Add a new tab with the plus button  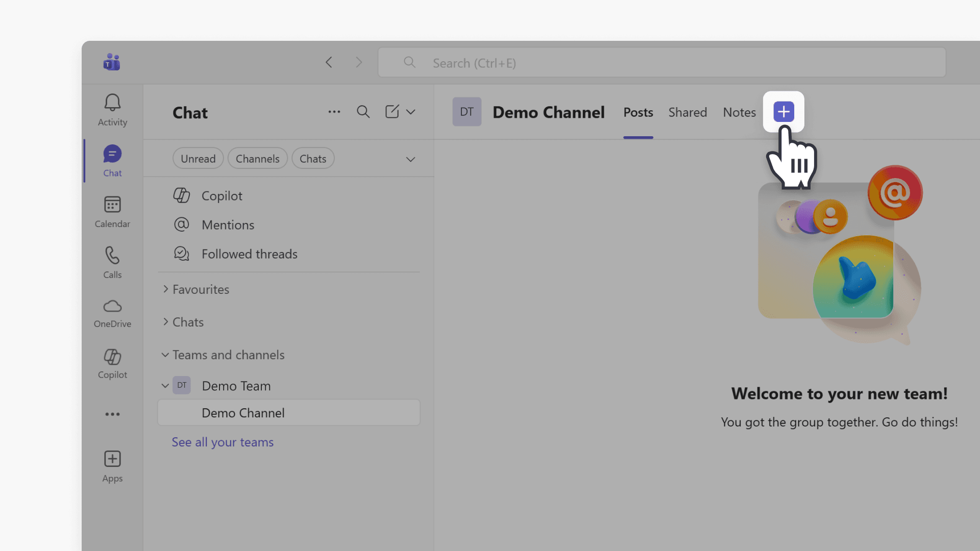783,111
